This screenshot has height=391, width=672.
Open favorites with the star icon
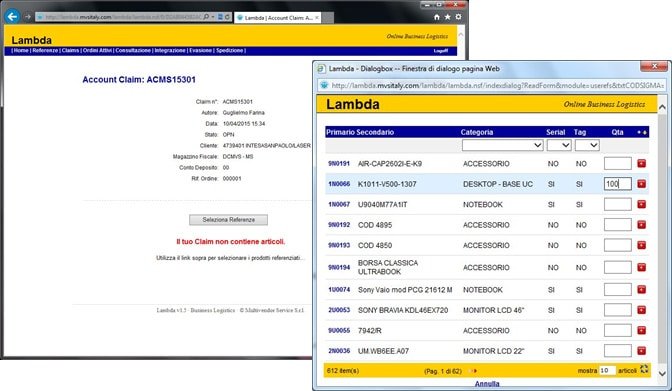(x=447, y=17)
